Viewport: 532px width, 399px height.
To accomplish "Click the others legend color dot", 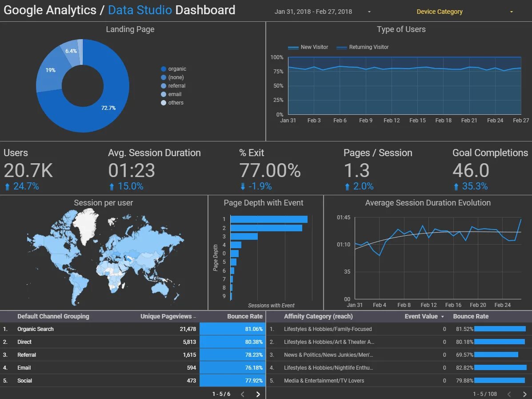I will pyautogui.click(x=164, y=103).
